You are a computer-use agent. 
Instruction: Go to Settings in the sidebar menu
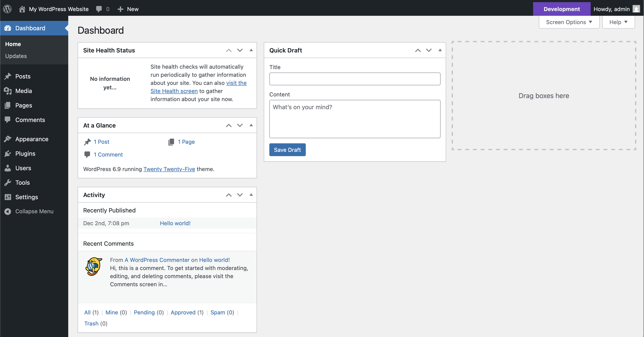point(26,197)
